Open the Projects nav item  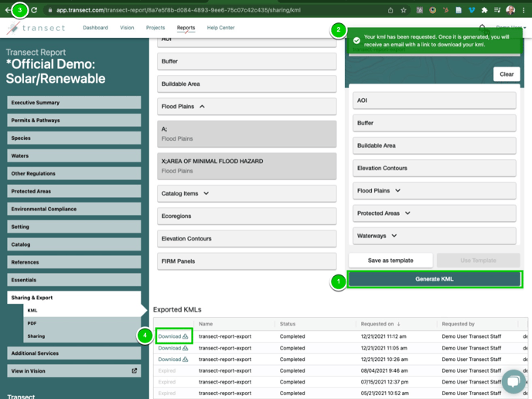(x=155, y=28)
